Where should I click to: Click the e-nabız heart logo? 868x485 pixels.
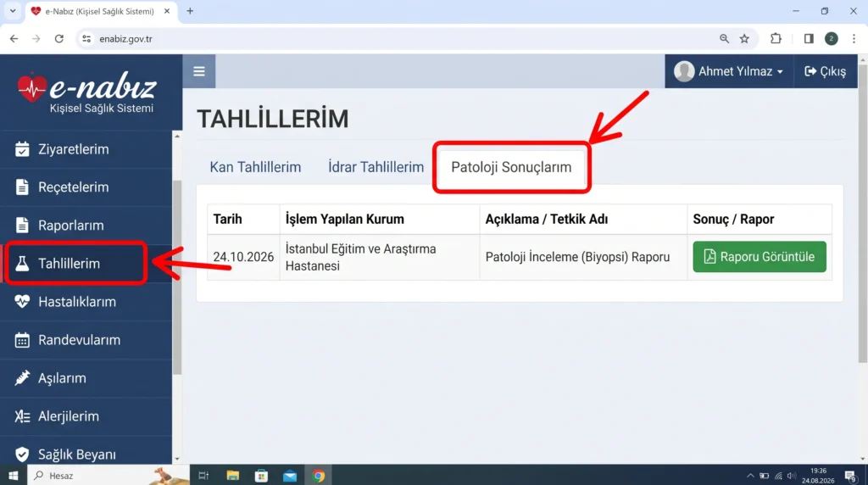(32, 87)
